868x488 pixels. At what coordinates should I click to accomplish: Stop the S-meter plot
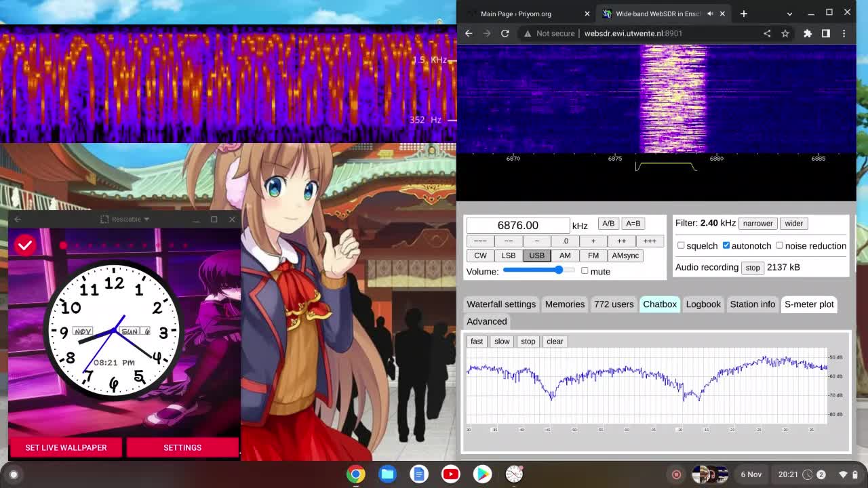[x=528, y=341]
